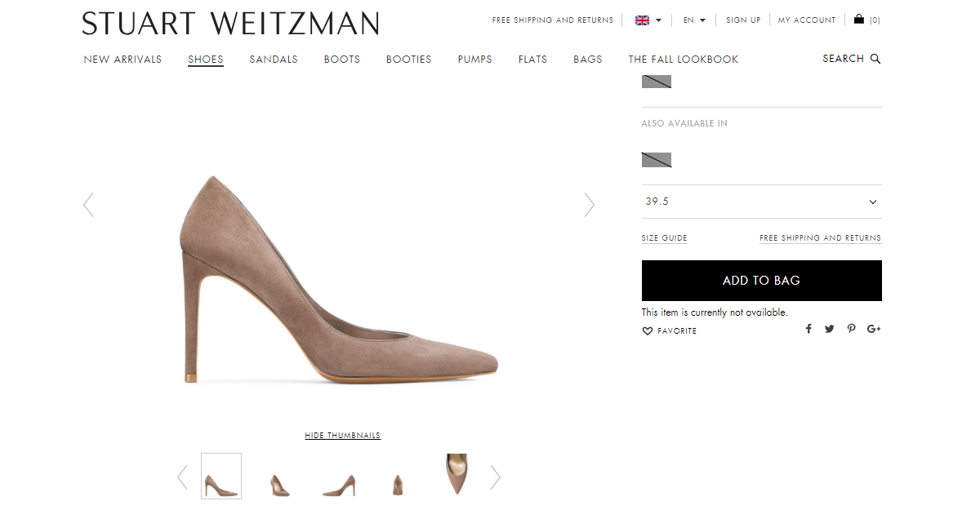This screenshot has height=514, width=980.
Task: Share the product on Google+
Action: tap(874, 328)
